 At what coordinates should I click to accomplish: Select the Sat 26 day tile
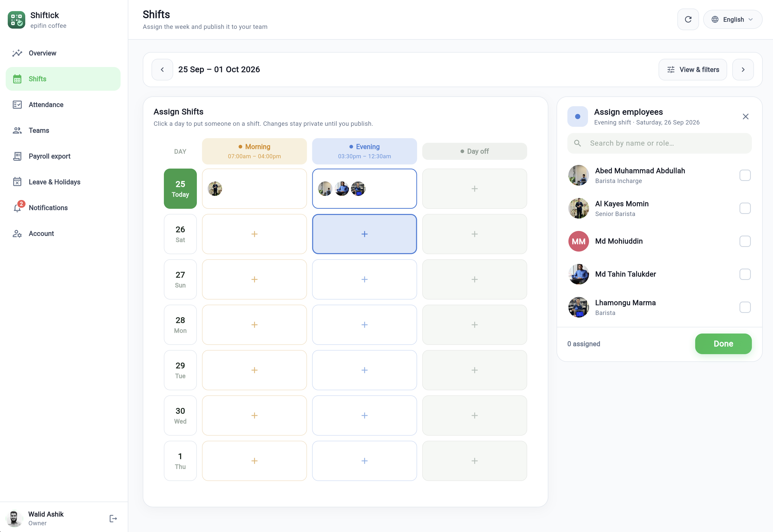pyautogui.click(x=180, y=234)
